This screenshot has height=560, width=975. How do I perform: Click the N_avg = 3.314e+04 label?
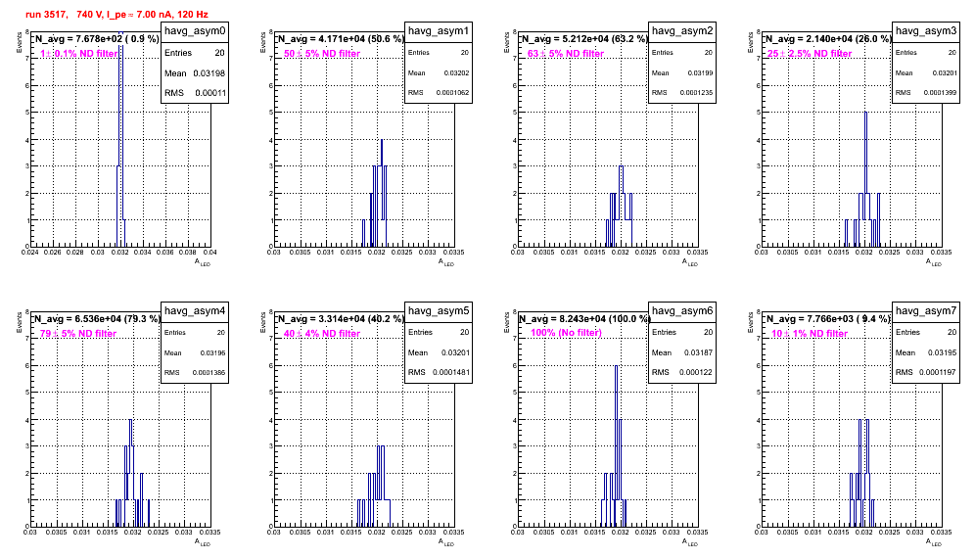pyautogui.click(x=341, y=319)
